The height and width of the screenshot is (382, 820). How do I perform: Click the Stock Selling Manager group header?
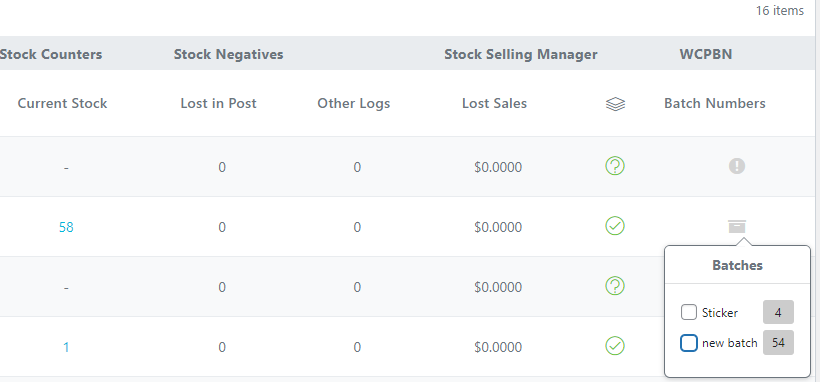pos(521,54)
